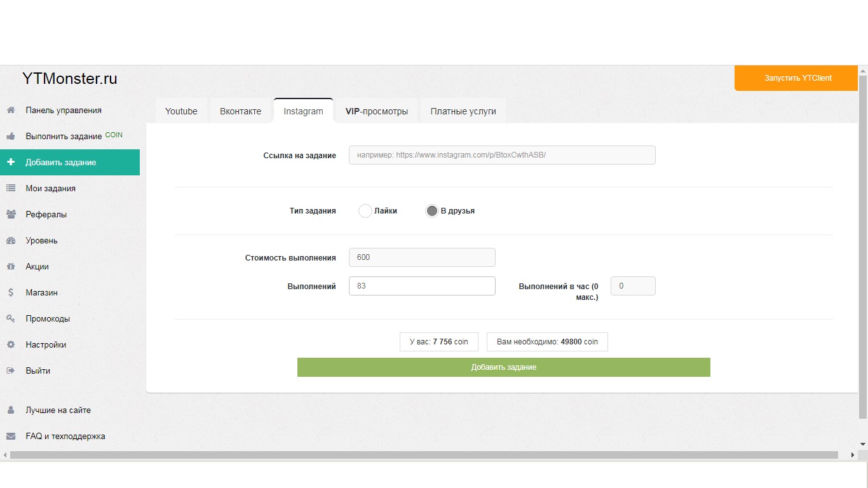
Task: Open the VIP-просмотры tab
Action: tap(377, 111)
